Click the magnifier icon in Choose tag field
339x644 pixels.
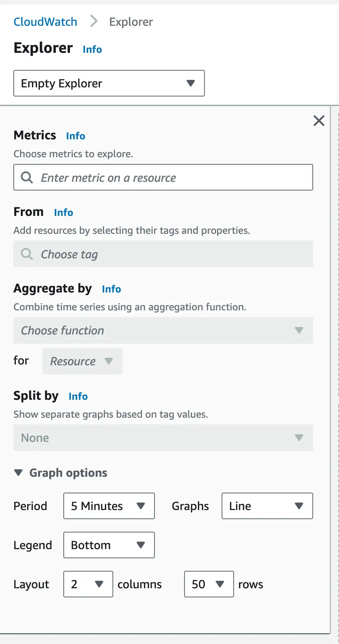coord(27,254)
